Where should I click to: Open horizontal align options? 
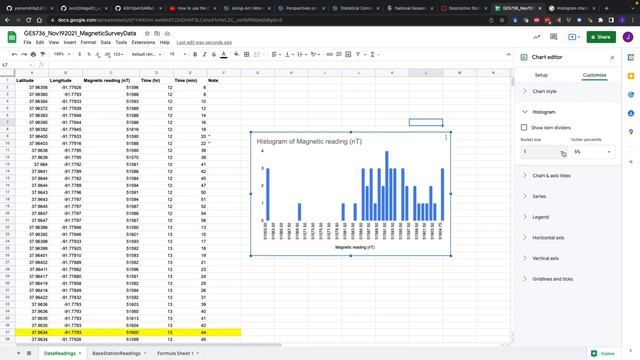click(x=275, y=54)
